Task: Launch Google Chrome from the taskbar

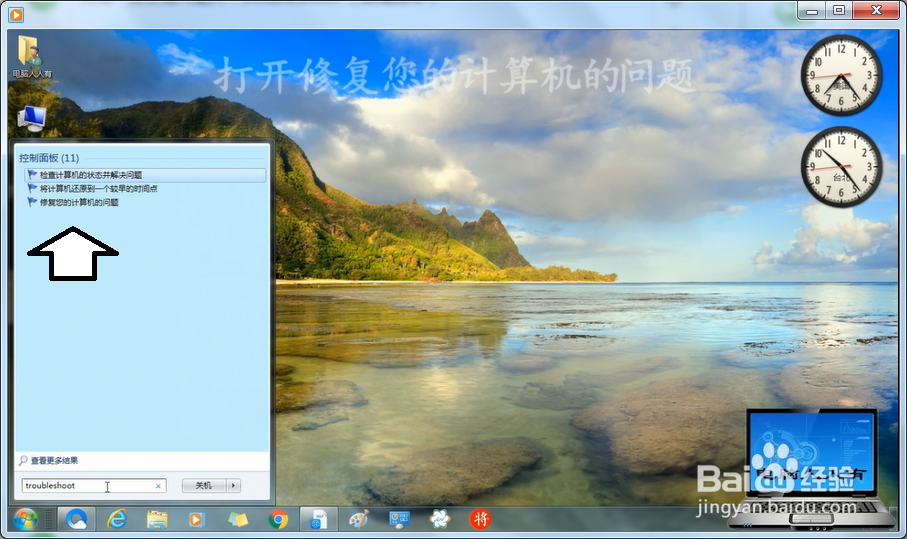Action: [278, 519]
